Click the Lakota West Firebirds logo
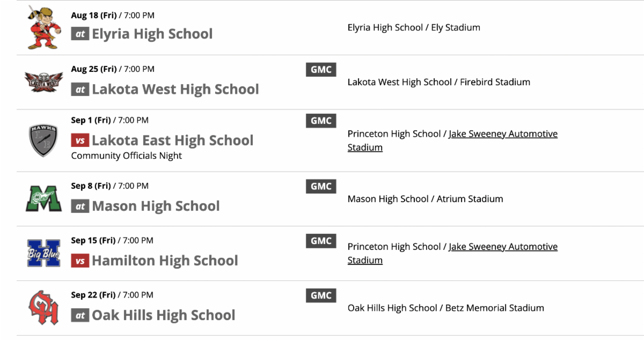 tap(43, 82)
